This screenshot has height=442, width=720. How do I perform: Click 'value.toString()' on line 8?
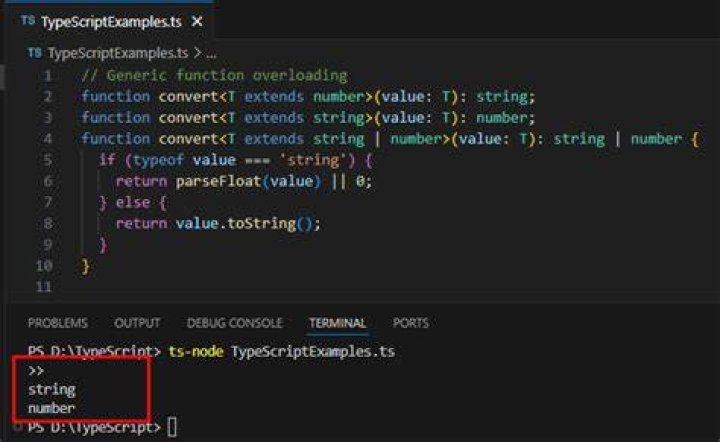point(244,224)
